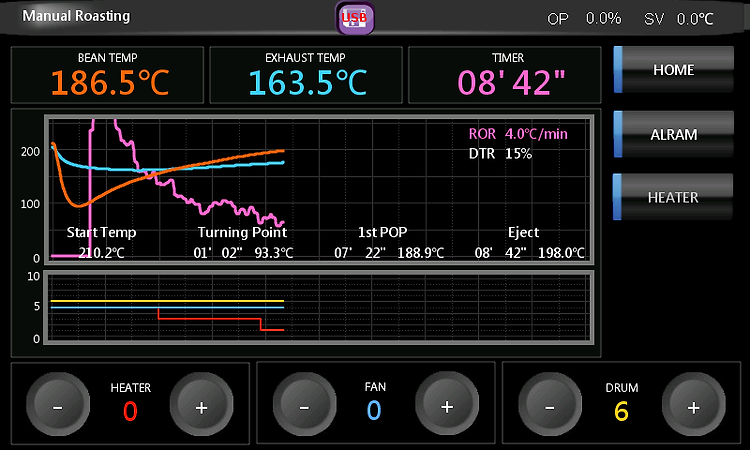Click the Start Temp 210.2°C value
The height and width of the screenshot is (450, 750).
coord(101,252)
